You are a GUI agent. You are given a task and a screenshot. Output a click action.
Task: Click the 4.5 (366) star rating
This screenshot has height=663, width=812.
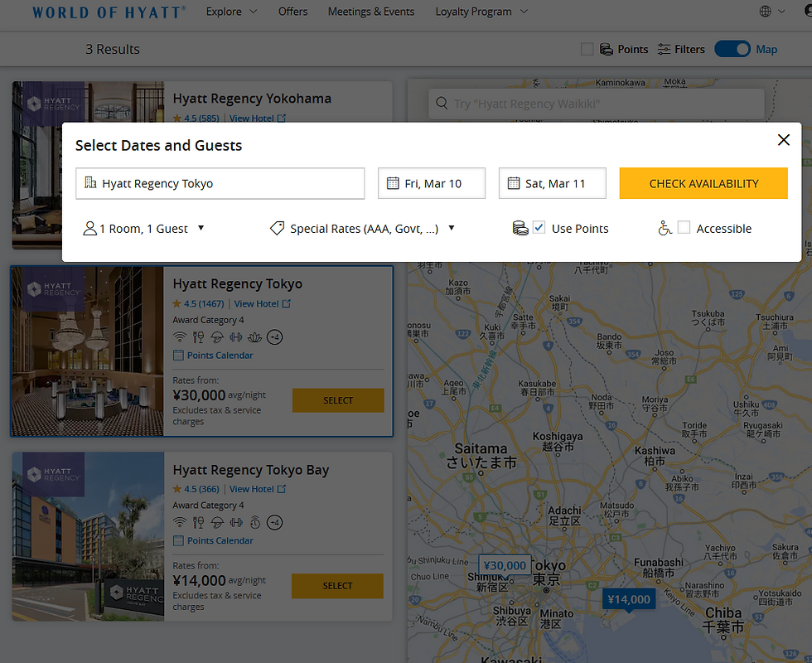tap(196, 489)
